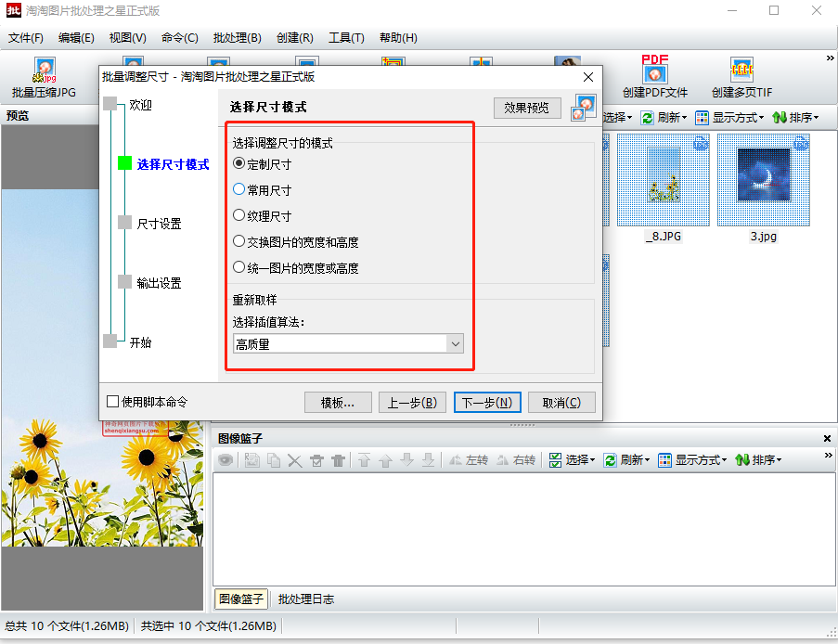Open 排序 dropdown in the file browser toolbar

(796, 118)
